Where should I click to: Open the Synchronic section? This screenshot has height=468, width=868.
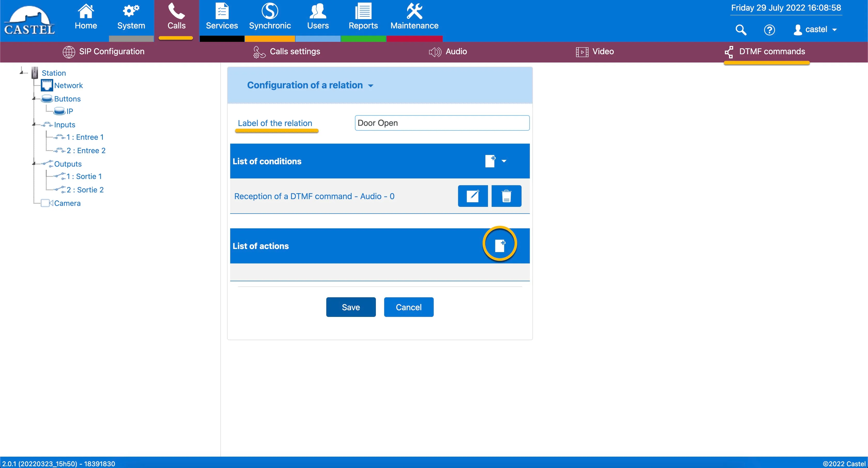tap(269, 17)
